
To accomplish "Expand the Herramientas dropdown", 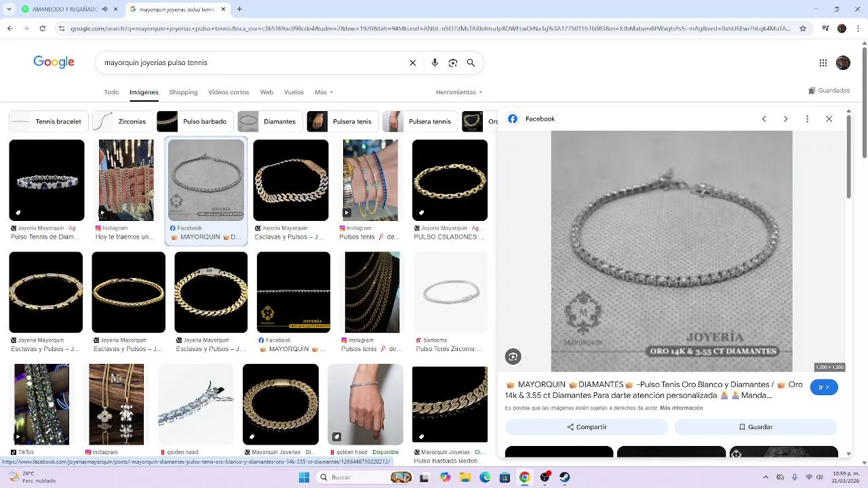I will click(459, 92).
